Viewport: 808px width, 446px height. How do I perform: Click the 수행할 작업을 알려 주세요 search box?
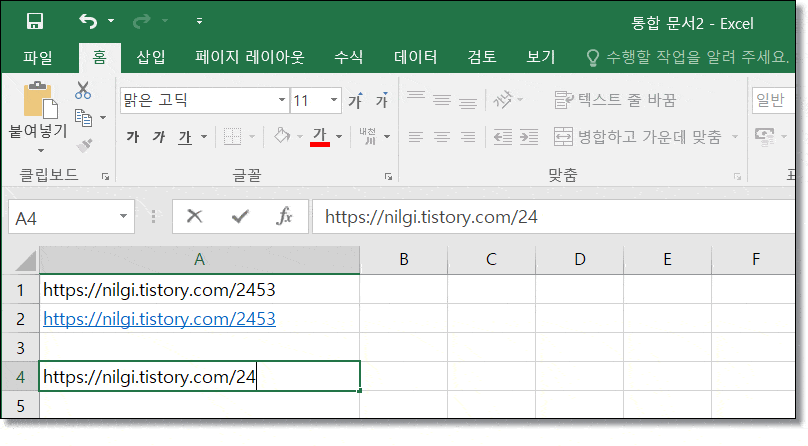coord(688,57)
